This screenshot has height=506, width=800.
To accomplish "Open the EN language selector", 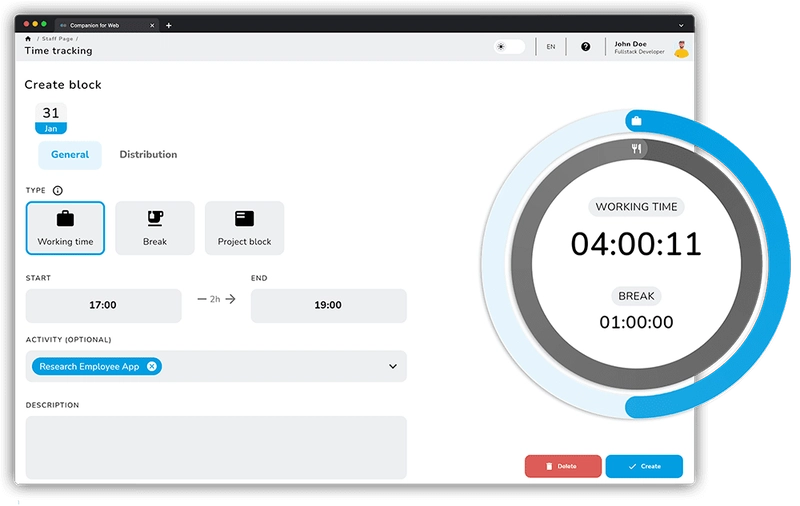I will 551,46.
